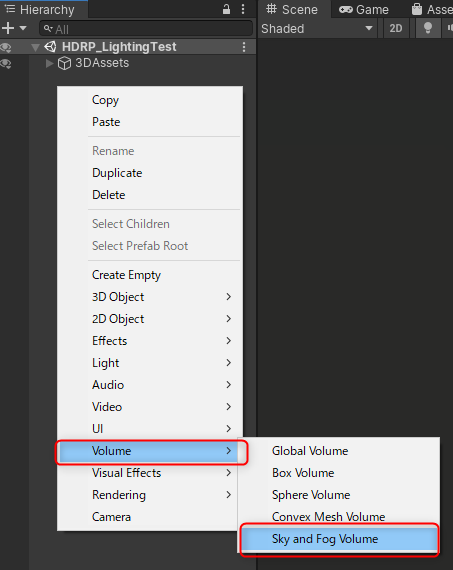This screenshot has height=570, width=453.
Task: Click the Unity scene icon beside HDRP_LightingTest
Action: tap(50, 47)
